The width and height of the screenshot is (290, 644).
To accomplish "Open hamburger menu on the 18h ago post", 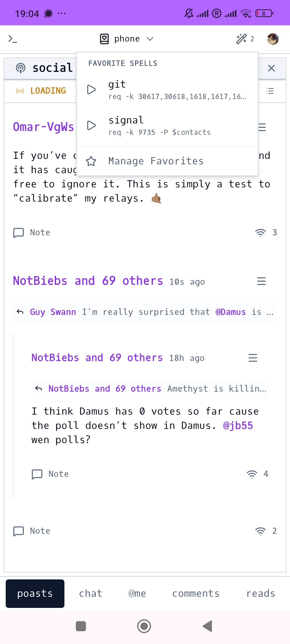I will point(253,358).
